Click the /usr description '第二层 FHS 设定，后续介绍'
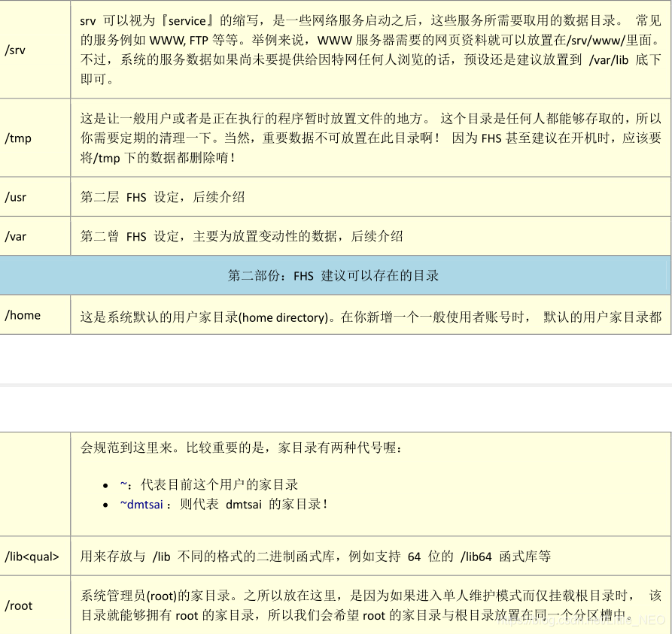The image size is (672, 634). coord(163,197)
